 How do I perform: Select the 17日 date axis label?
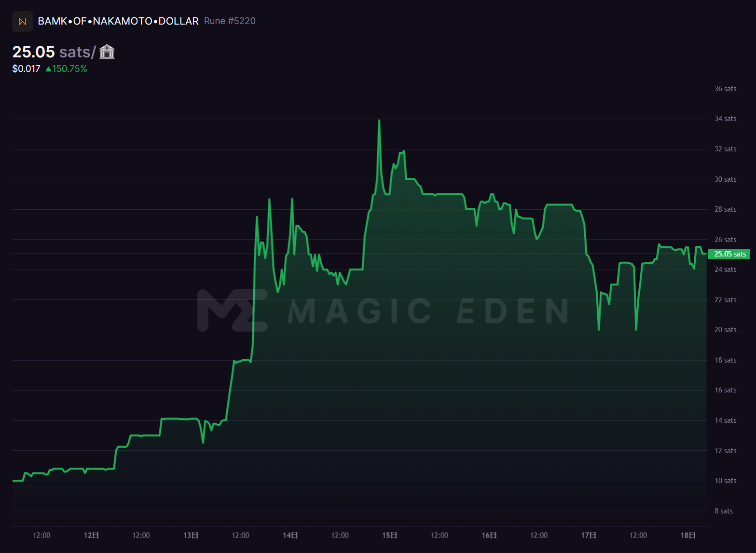point(589,535)
